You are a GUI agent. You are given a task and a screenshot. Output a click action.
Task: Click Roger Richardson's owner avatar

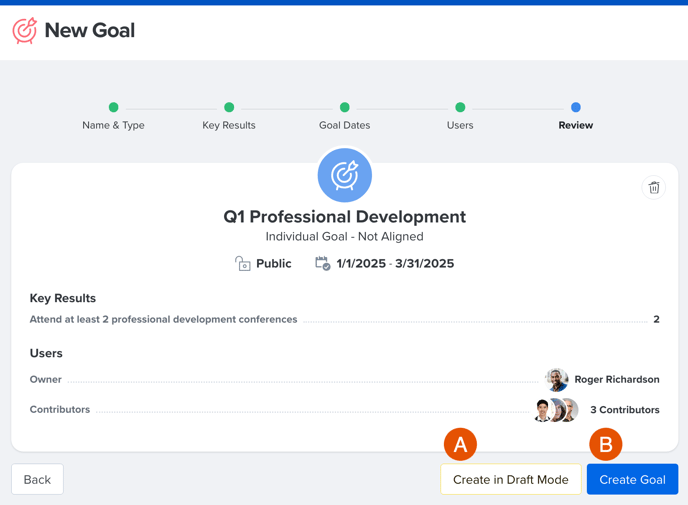(557, 380)
